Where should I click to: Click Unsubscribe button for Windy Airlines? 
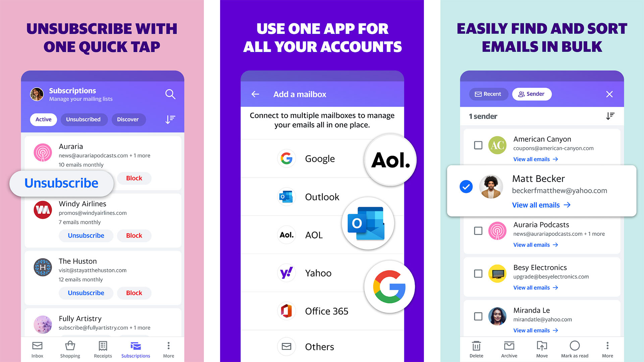(x=86, y=236)
